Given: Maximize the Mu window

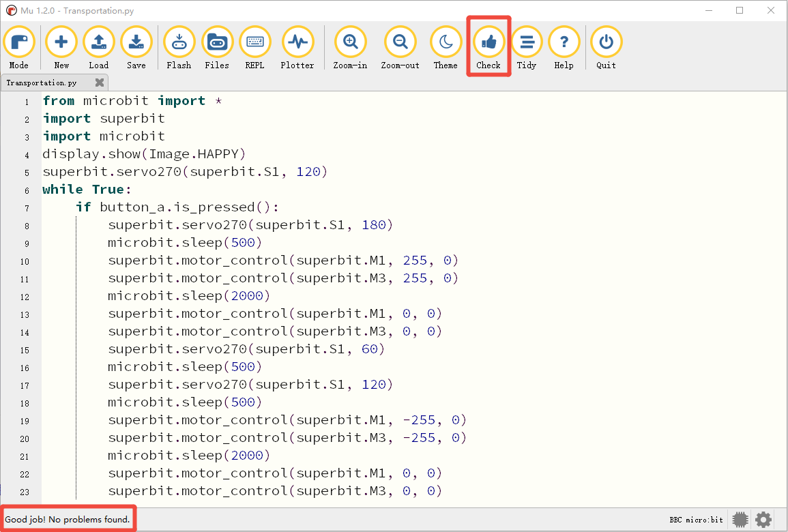Looking at the screenshot, I should [740, 10].
